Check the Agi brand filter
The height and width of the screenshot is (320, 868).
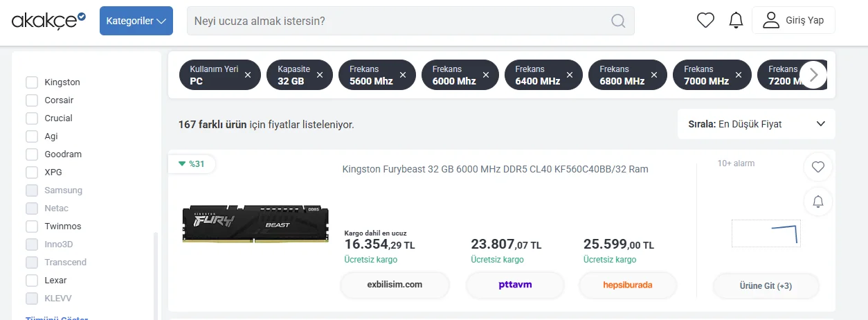(32, 136)
